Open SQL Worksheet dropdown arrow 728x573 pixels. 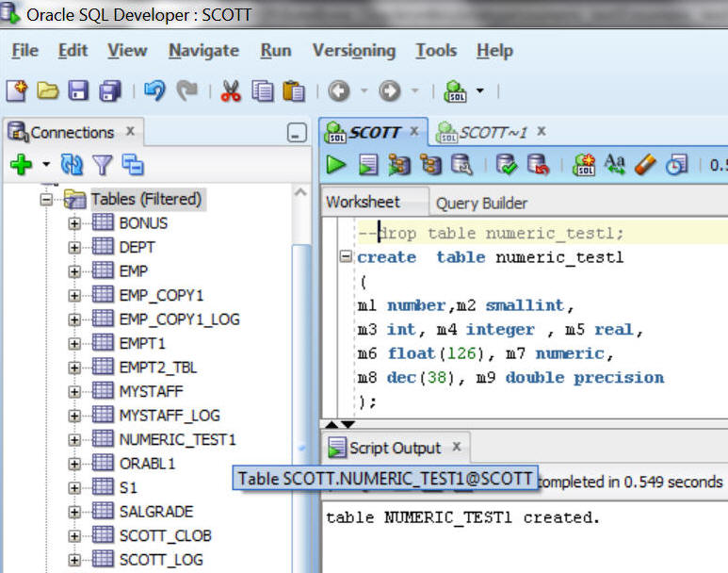[480, 90]
